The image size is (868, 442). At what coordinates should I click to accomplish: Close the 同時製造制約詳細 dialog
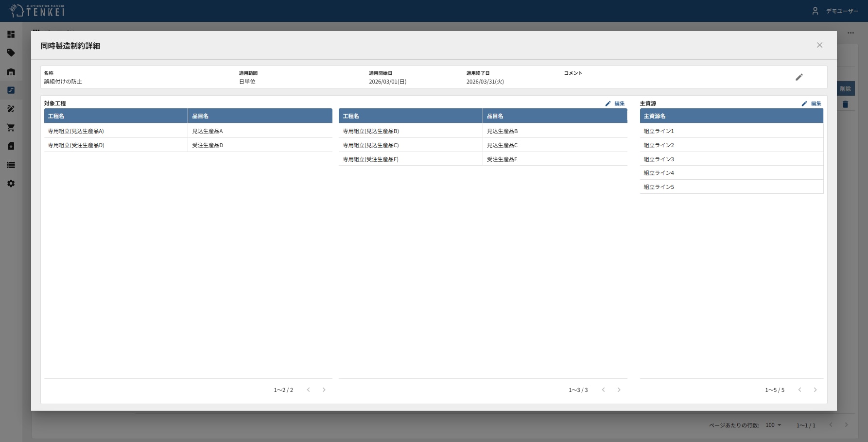(x=819, y=45)
